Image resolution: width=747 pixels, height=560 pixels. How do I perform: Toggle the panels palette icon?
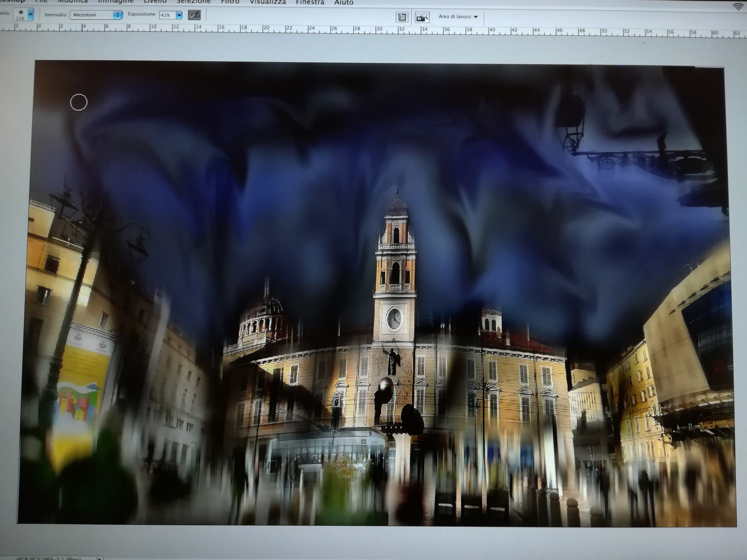[x=402, y=17]
